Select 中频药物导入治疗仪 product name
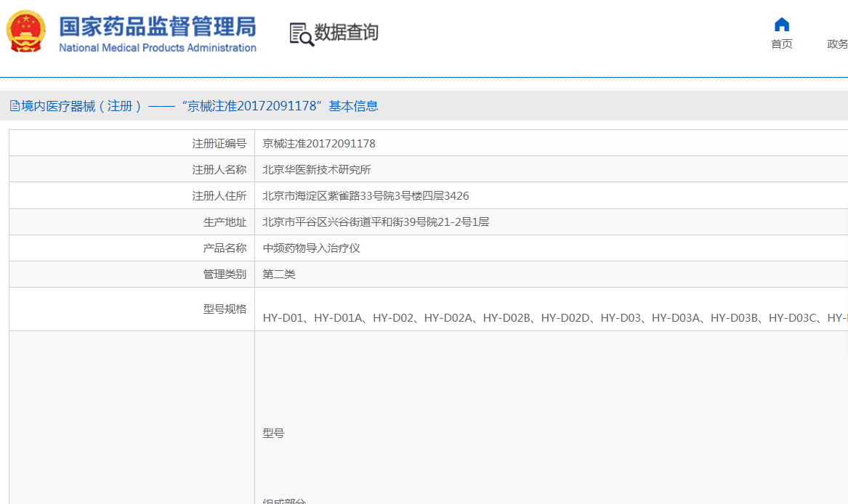The height and width of the screenshot is (504, 848). (x=312, y=248)
